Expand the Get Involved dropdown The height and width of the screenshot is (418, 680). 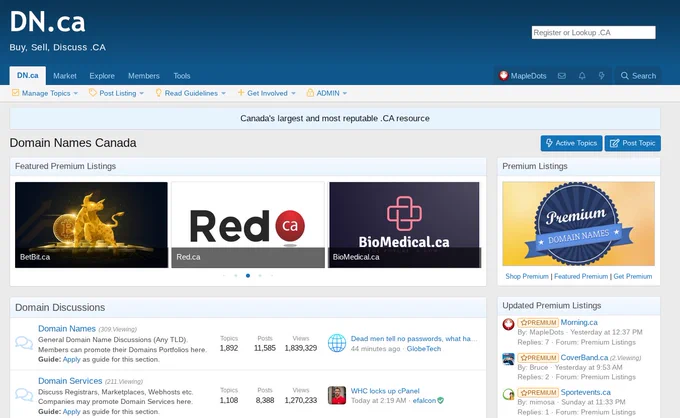(293, 93)
